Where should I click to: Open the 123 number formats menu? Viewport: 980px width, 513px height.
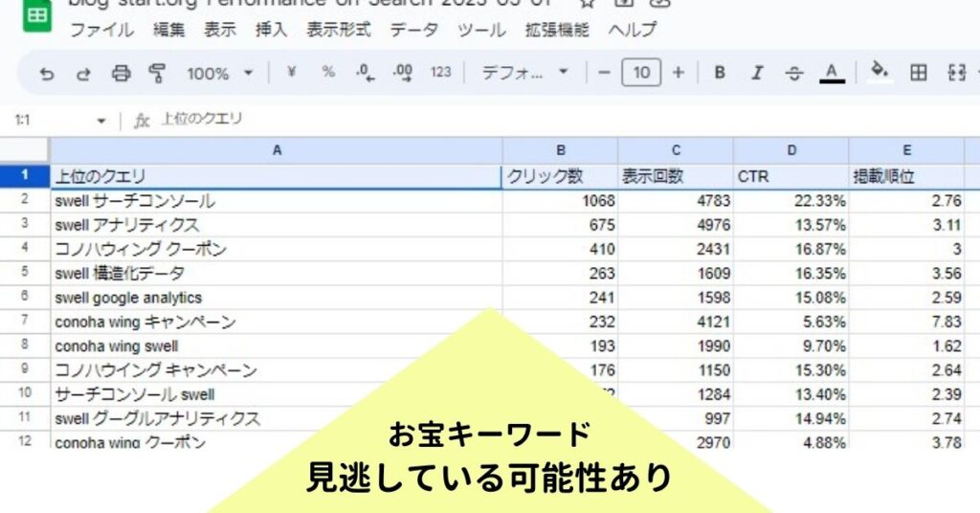pos(440,73)
